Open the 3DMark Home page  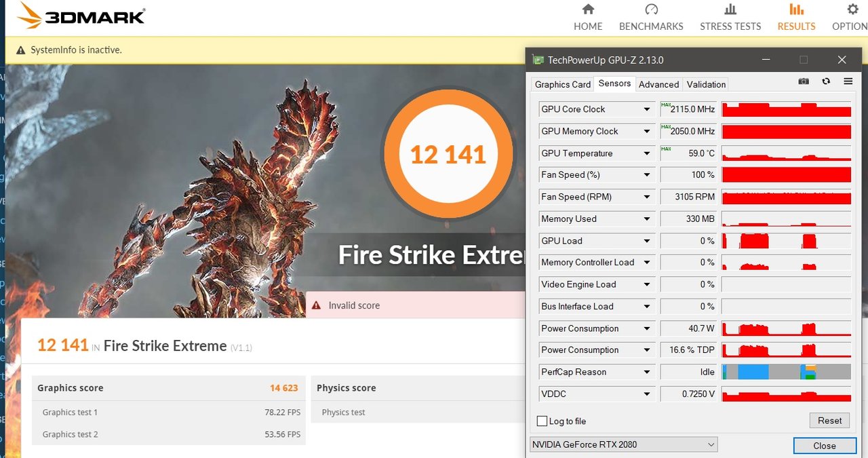pyautogui.click(x=588, y=18)
